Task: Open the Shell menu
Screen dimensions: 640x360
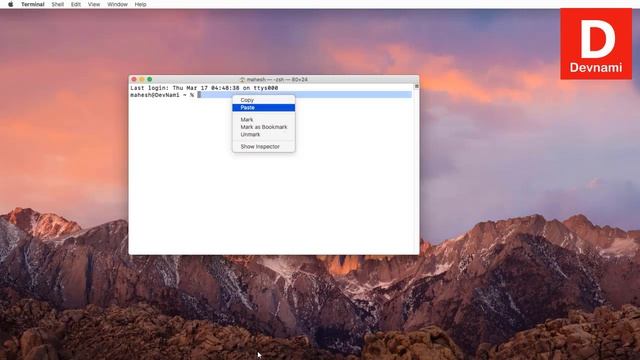Action: pyautogui.click(x=58, y=4)
